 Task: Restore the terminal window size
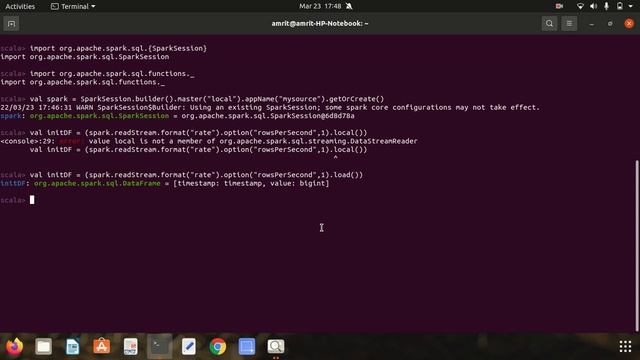tap(610, 24)
